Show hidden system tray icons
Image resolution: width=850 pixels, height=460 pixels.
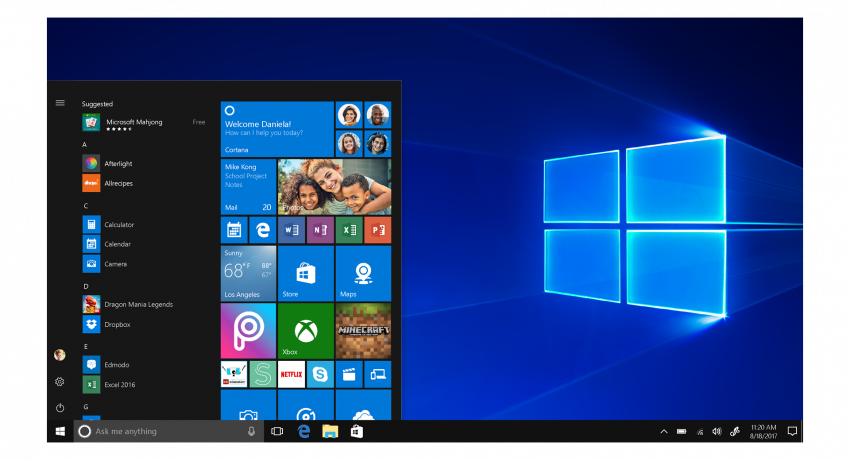[x=664, y=432]
